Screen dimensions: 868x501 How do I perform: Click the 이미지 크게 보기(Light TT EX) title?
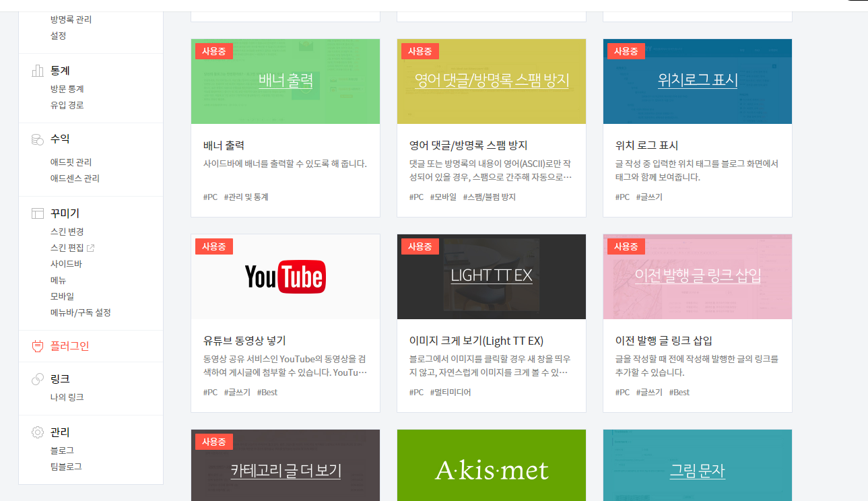coord(476,341)
